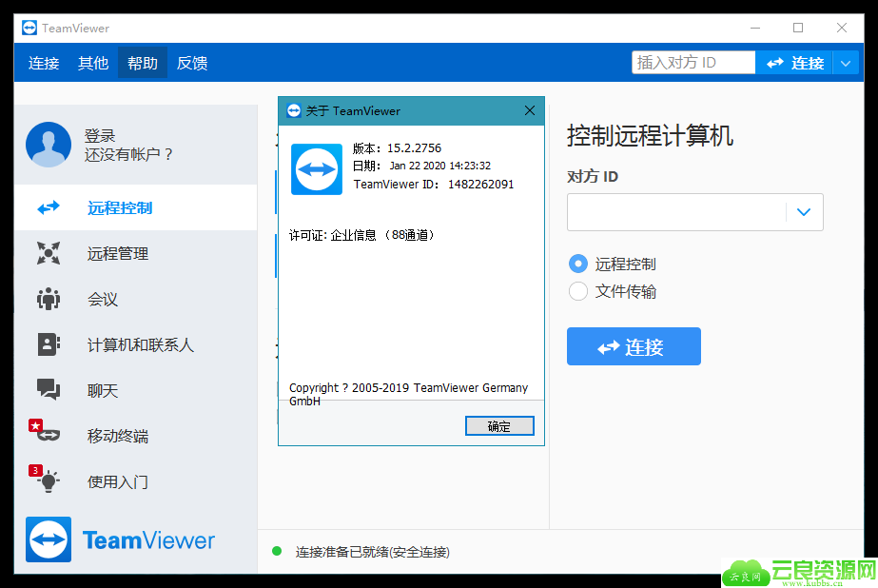Click the OK (确定) button in About dialog
The image size is (878, 588).
click(x=499, y=426)
